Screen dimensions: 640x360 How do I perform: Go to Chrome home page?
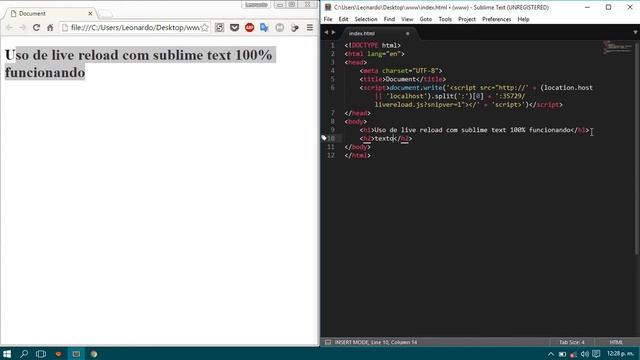pyautogui.click(x=50, y=28)
